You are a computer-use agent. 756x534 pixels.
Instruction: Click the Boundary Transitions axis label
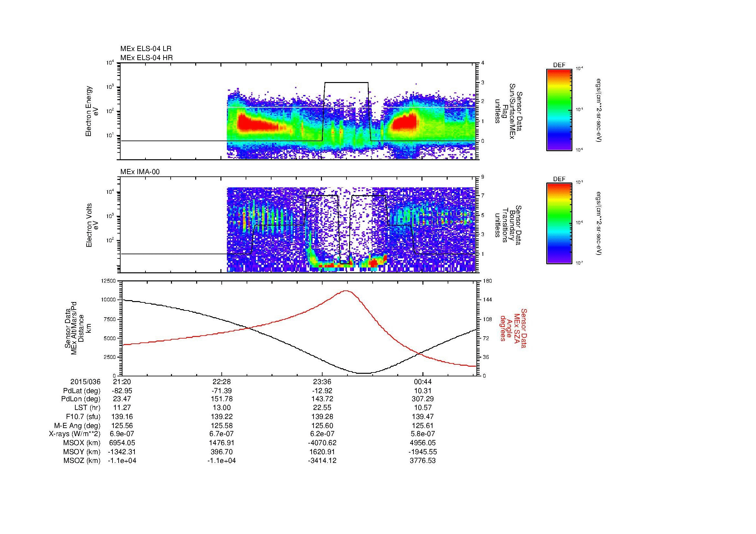pos(508,225)
